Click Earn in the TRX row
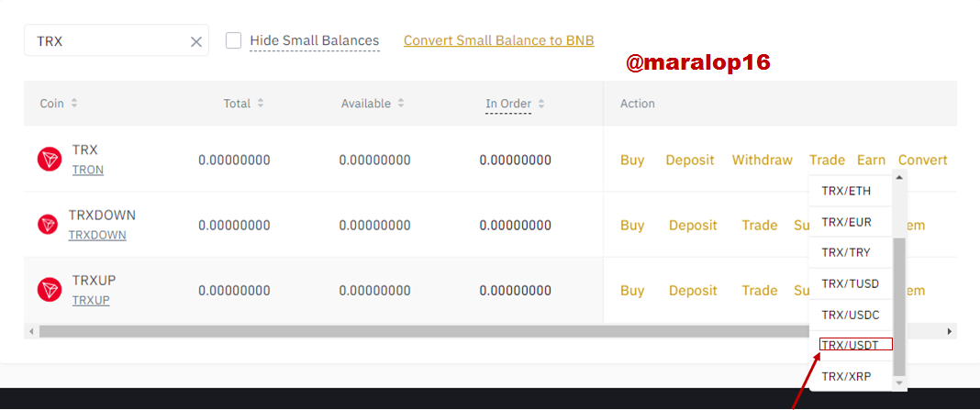This screenshot has width=980, height=410. click(x=871, y=160)
